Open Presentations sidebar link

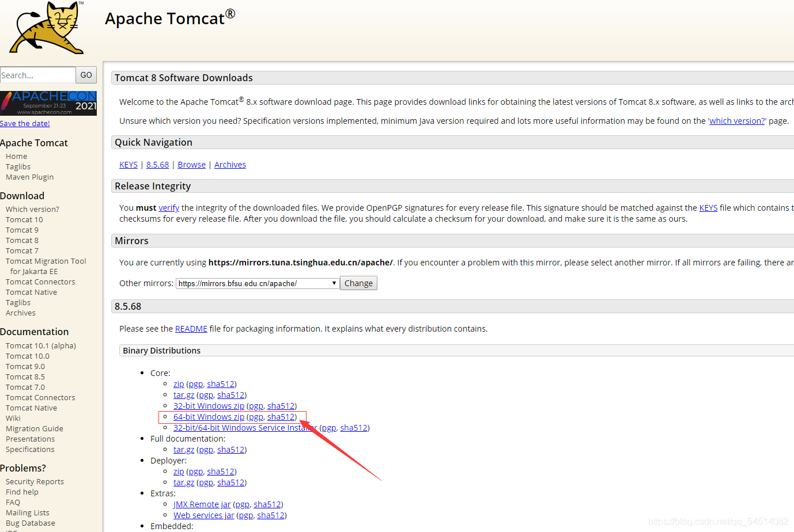click(31, 439)
